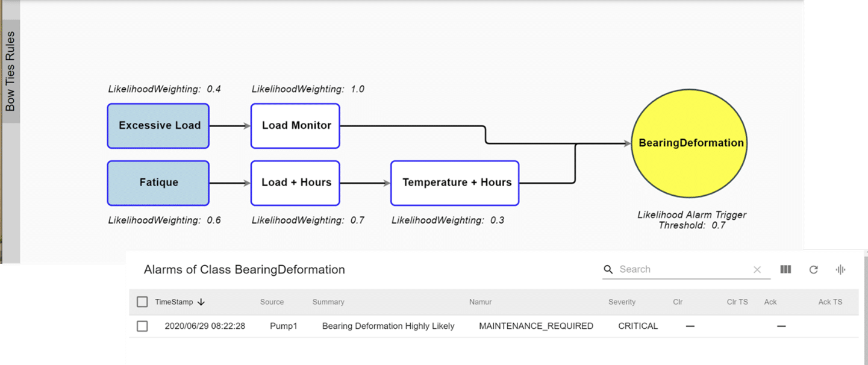
Task: Click the Severity column header
Action: 622,302
